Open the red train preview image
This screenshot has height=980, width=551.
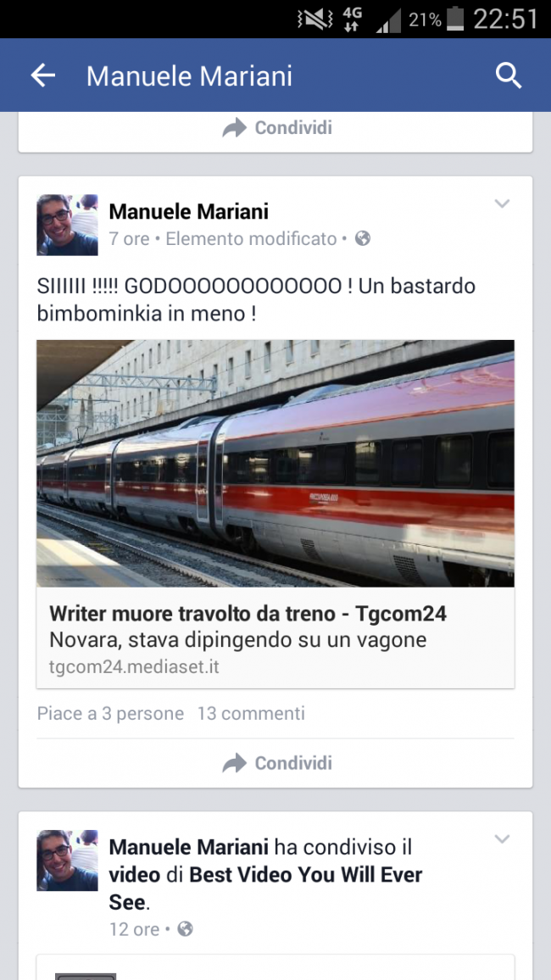[275, 463]
